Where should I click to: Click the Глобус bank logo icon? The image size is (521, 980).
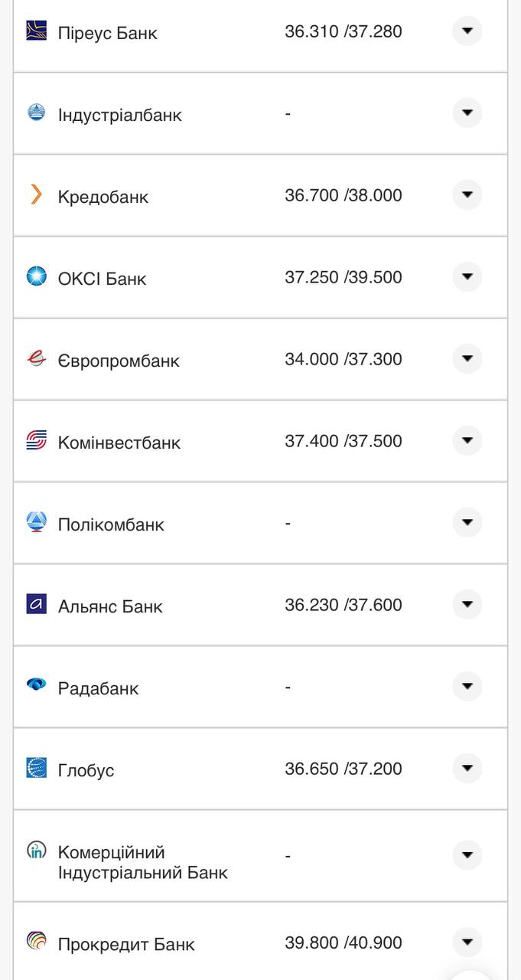(37, 768)
